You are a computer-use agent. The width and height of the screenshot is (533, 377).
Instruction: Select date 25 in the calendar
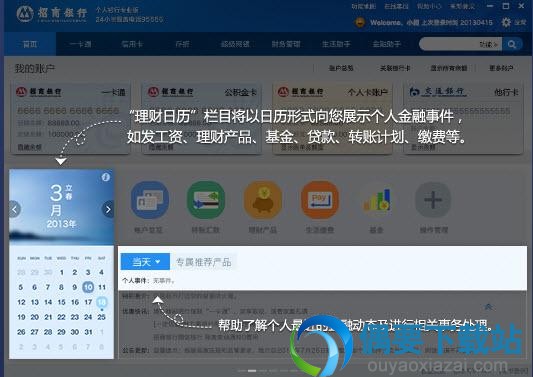pos(101,317)
